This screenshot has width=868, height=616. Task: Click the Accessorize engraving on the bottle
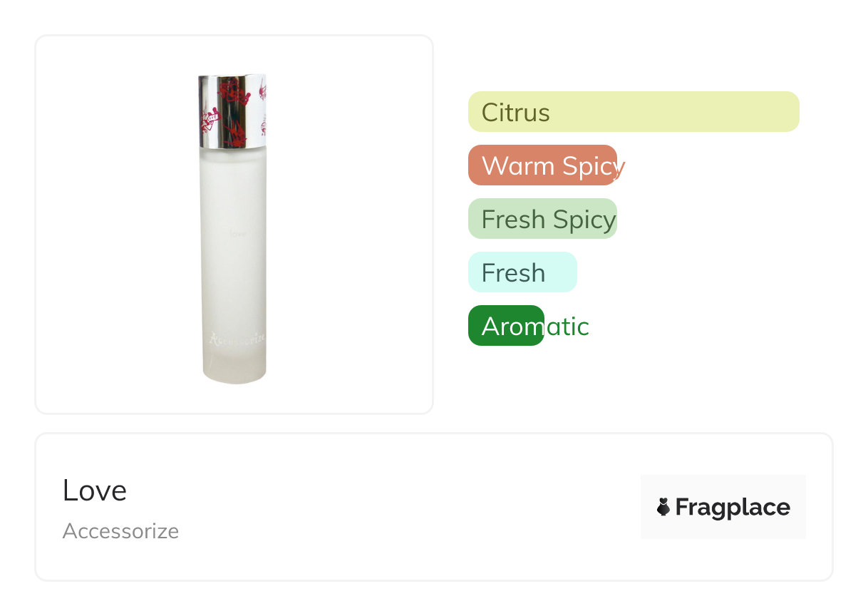(237, 339)
